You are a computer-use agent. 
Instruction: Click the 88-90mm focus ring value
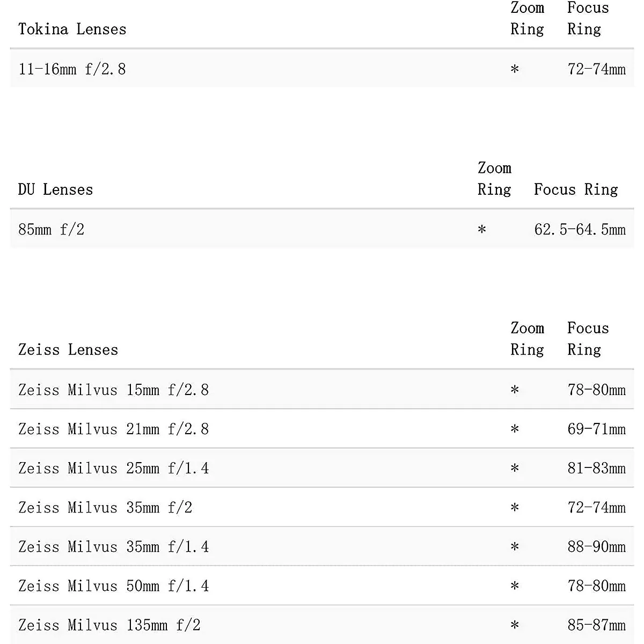click(596, 546)
